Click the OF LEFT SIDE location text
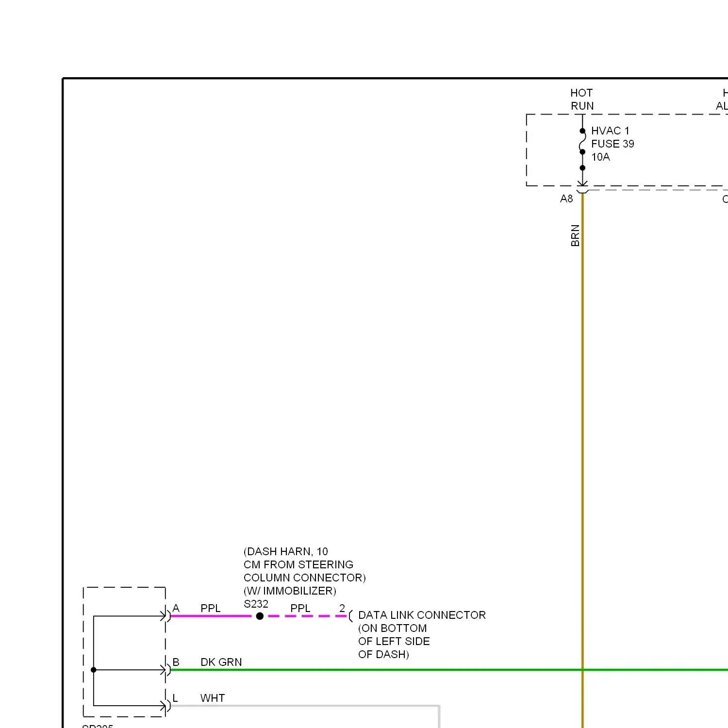 [x=394, y=641]
